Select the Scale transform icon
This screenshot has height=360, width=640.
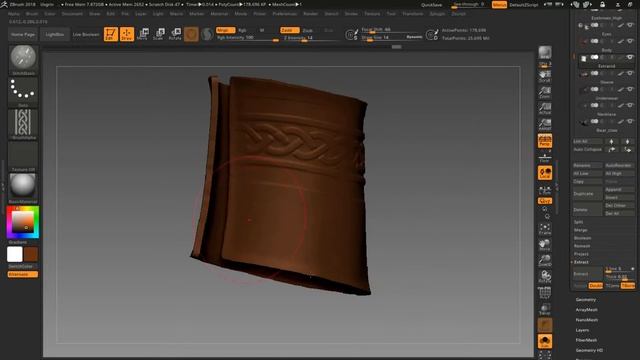pyautogui.click(x=159, y=34)
